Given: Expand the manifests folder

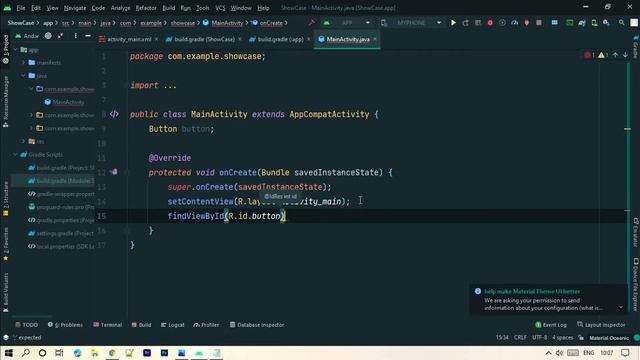Looking at the screenshot, I should [x=24, y=62].
